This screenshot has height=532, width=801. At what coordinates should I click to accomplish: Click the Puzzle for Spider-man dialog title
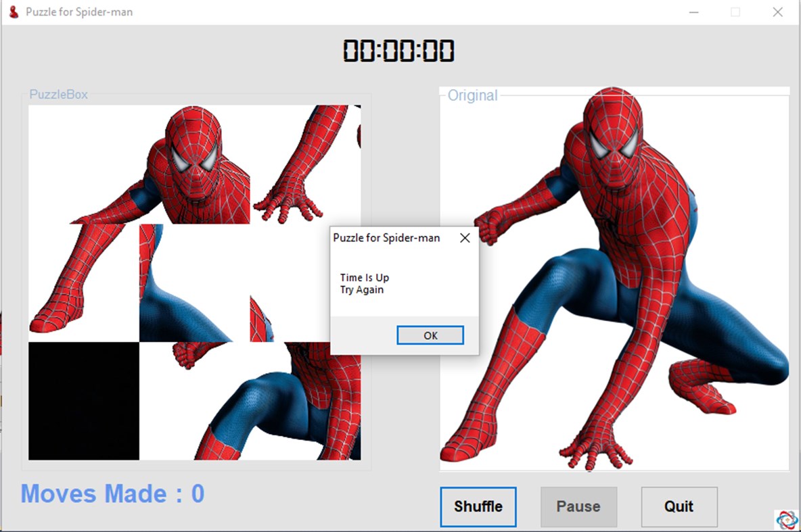point(386,238)
